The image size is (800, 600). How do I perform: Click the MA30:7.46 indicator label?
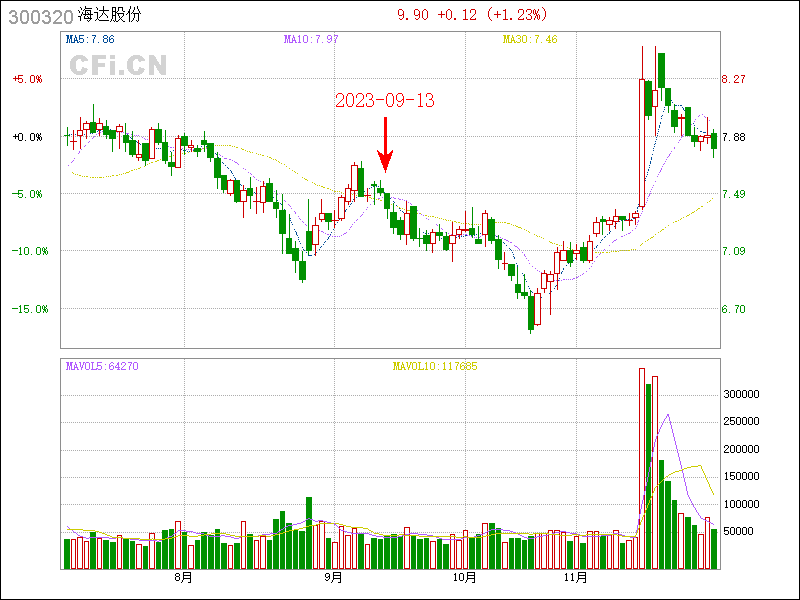(x=529, y=39)
